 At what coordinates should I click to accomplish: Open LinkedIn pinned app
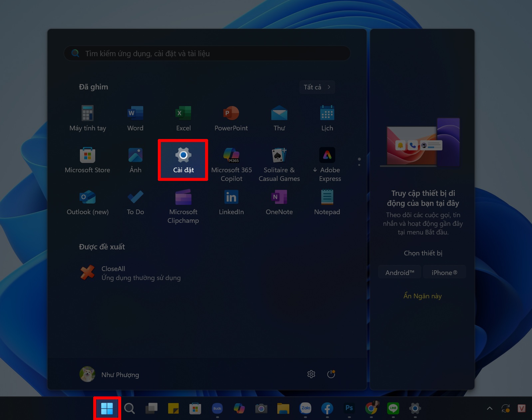231,202
